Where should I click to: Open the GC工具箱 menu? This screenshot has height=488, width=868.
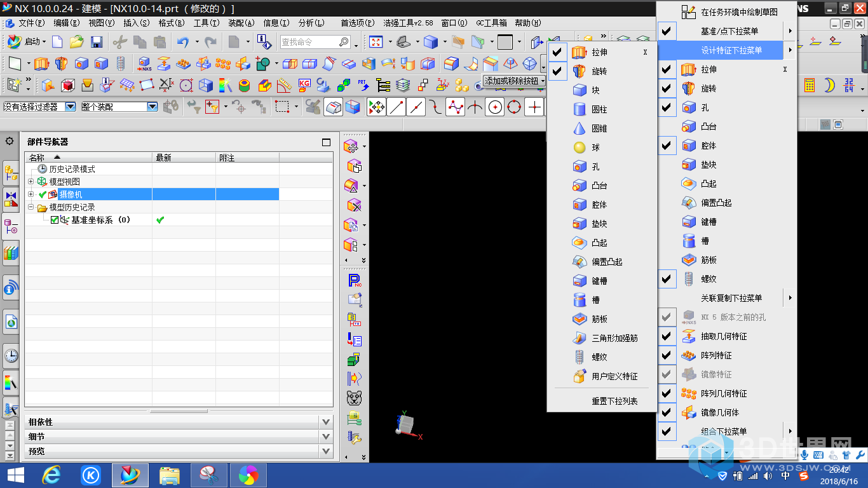(x=491, y=23)
